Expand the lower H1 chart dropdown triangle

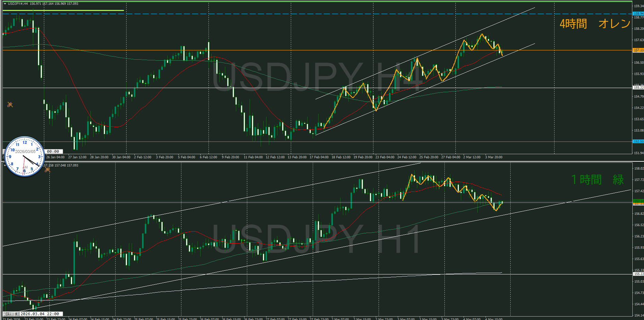(x=4, y=165)
